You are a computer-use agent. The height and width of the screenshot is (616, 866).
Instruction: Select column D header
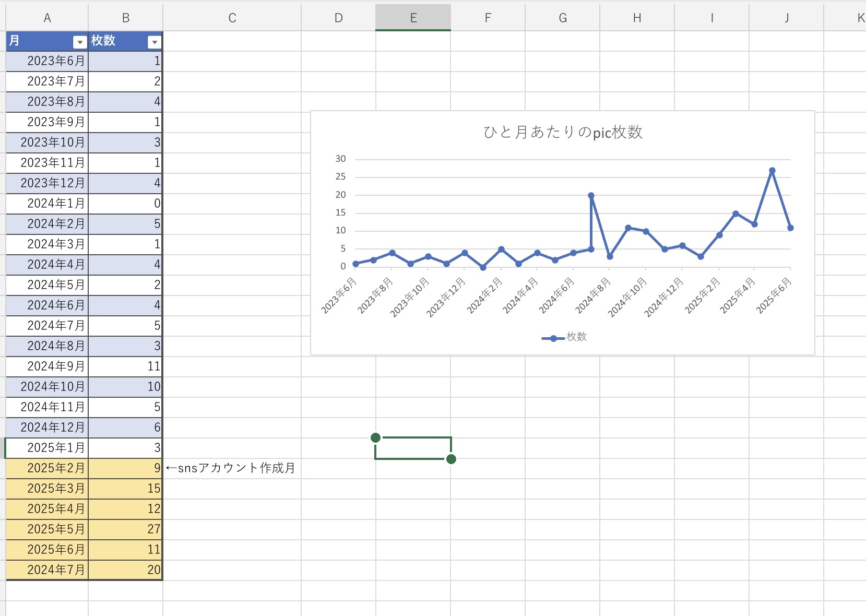pyautogui.click(x=339, y=18)
